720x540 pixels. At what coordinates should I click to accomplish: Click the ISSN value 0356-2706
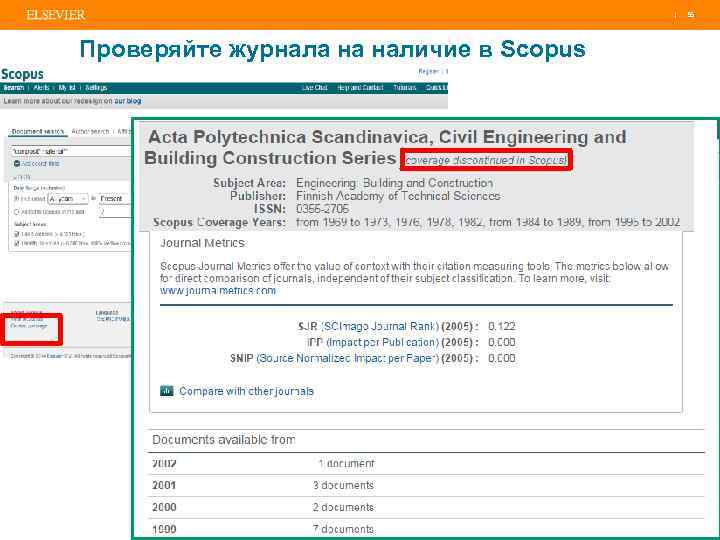click(x=322, y=209)
